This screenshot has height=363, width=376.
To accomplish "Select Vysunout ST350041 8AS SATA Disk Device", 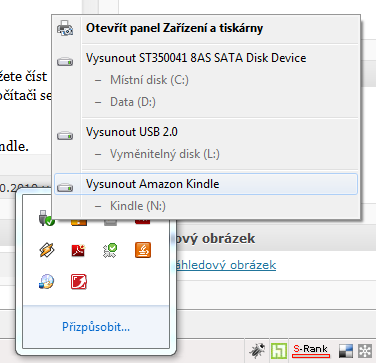I will pyautogui.click(x=206, y=58).
